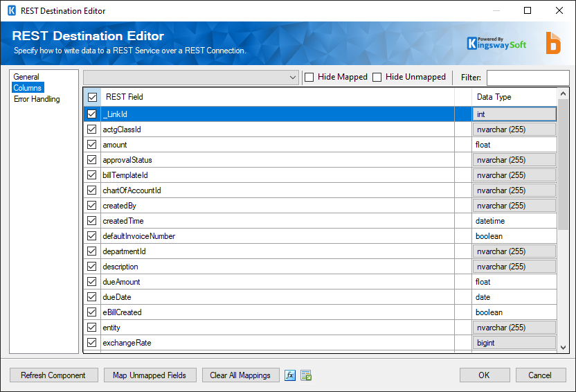Uncheck the exchangeRate row checkbox
Screen dimensions: 576x392
(92, 343)
